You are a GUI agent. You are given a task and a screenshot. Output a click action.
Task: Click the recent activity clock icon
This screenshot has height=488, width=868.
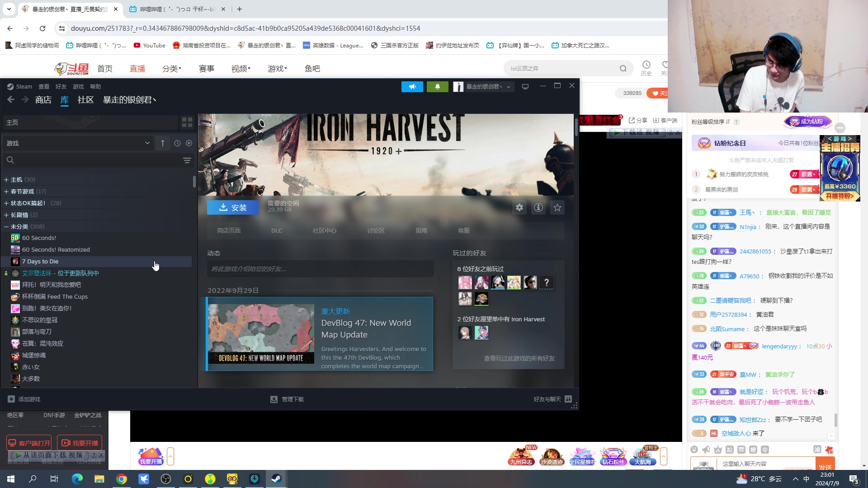point(177,143)
